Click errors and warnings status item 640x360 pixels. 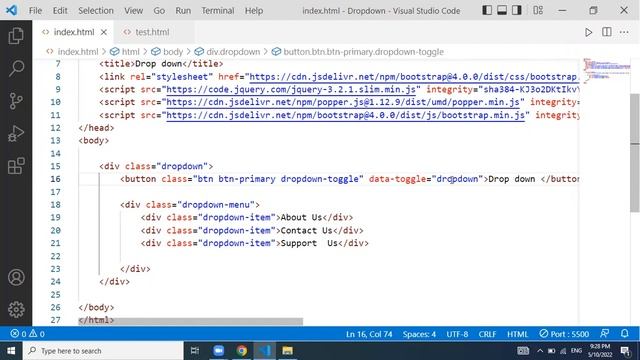(x=28, y=334)
